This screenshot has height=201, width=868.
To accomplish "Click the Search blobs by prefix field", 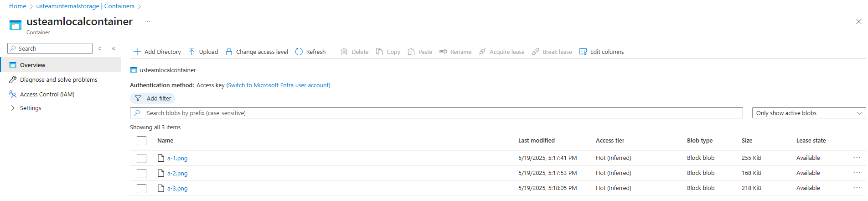I will coord(436,113).
